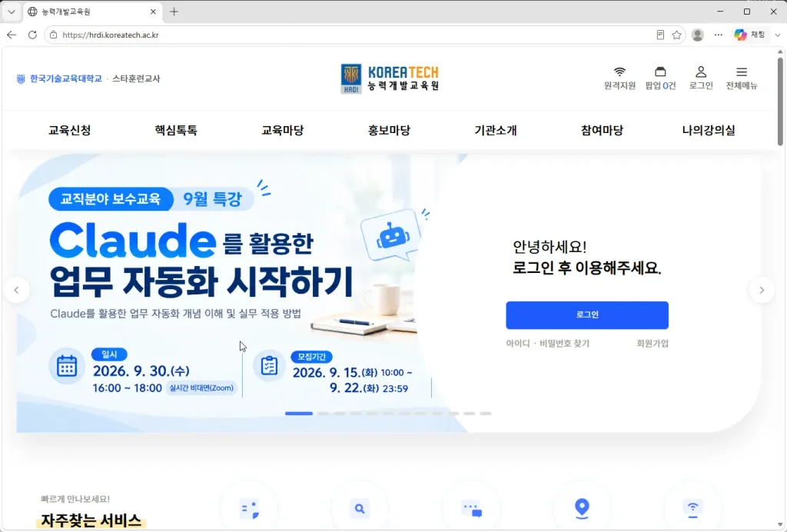Screen dimensions: 787x532
Task: Click the 안녕하세요! greeting text
Action: [550, 247]
